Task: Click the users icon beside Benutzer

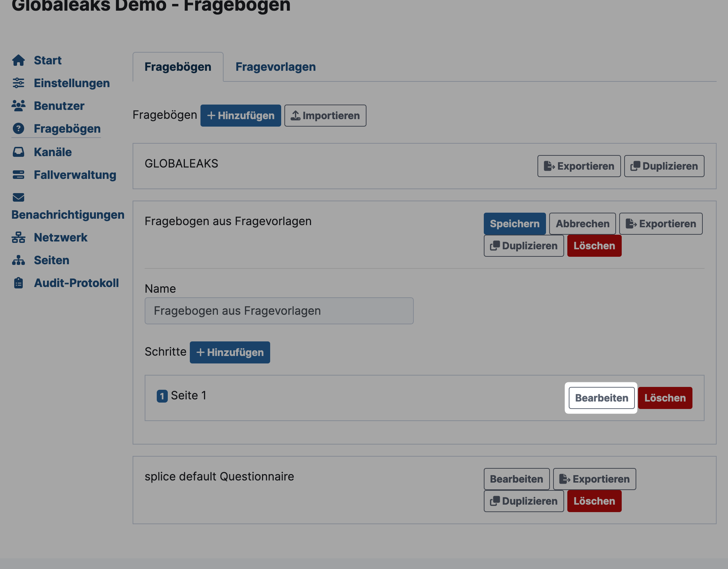Action: pyautogui.click(x=18, y=106)
